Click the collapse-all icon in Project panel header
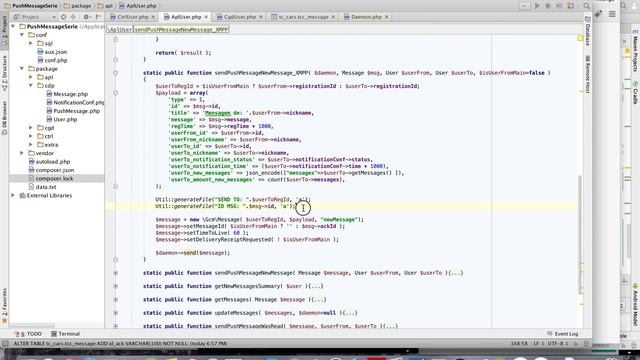640x360 pixels. pyautogui.click(x=73, y=17)
